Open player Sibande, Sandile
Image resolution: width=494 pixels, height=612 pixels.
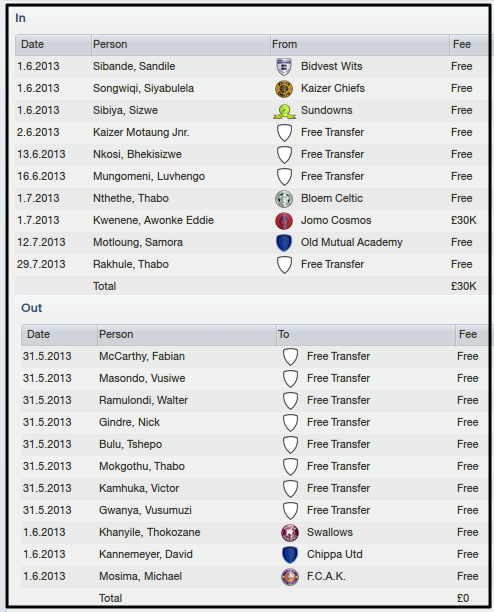tap(134, 66)
